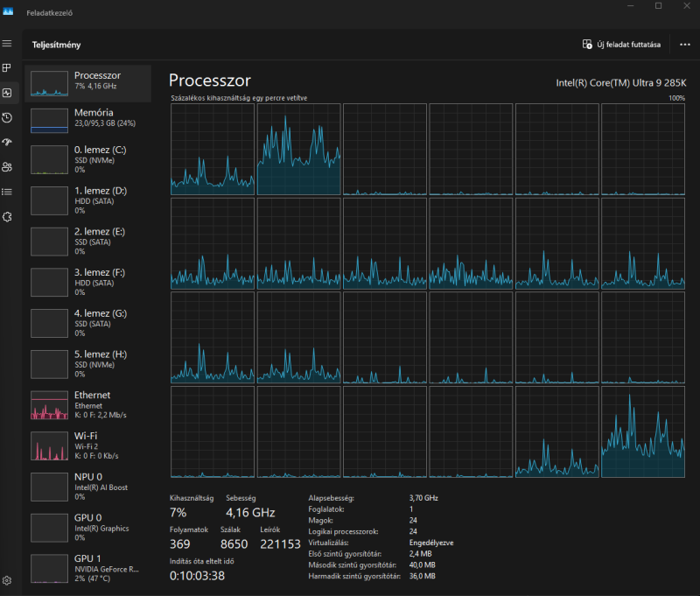
Task: Open the Details list icon in sidebar
Action: coord(7,192)
